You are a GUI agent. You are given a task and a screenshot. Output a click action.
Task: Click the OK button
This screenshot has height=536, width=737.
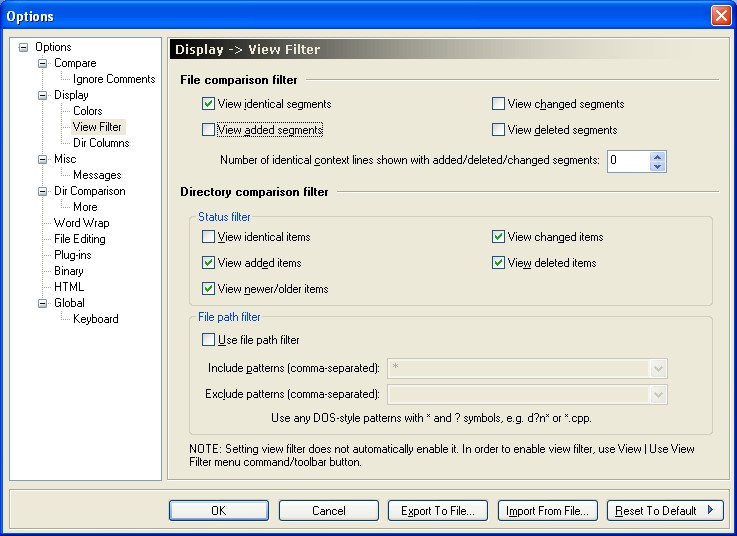tap(219, 511)
